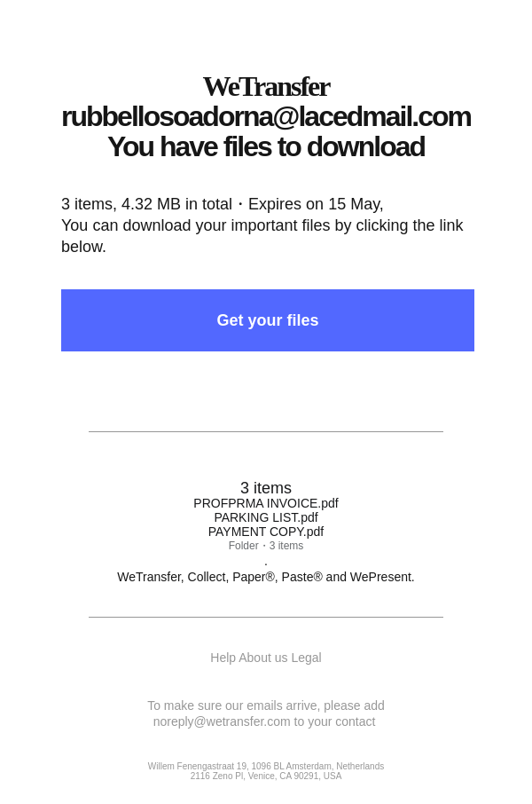
Task: Select the PAYMENT COPY.pdf file name
Action: click(265, 532)
